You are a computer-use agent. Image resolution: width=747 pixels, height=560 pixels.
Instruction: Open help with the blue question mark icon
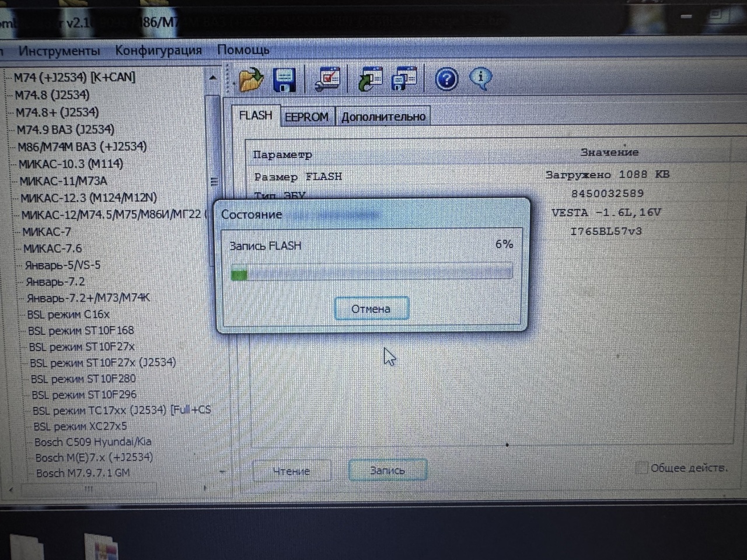coord(446,79)
